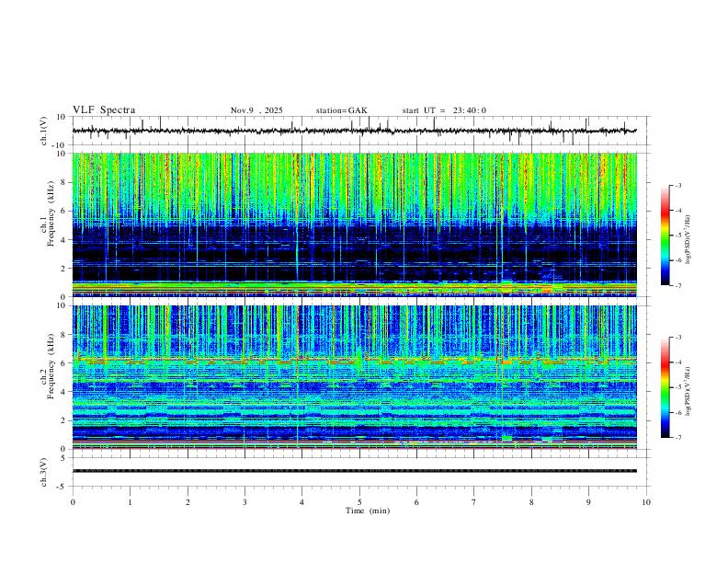Click the "Time (min)" axis title

tap(368, 511)
